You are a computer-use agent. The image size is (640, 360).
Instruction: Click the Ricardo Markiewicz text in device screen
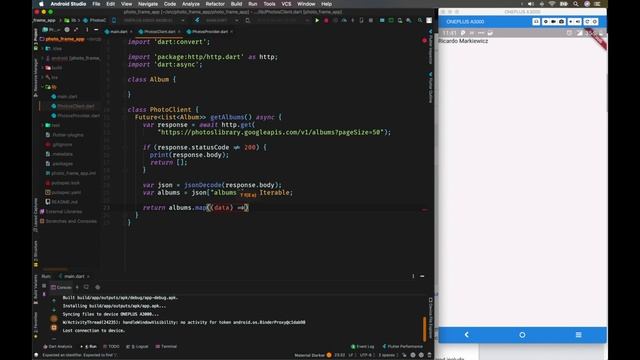pos(463,41)
